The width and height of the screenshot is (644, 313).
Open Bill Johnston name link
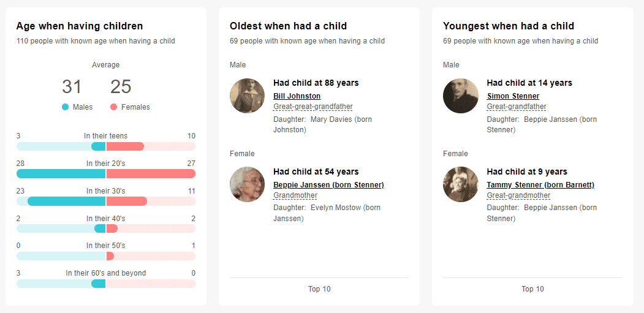coord(297,96)
